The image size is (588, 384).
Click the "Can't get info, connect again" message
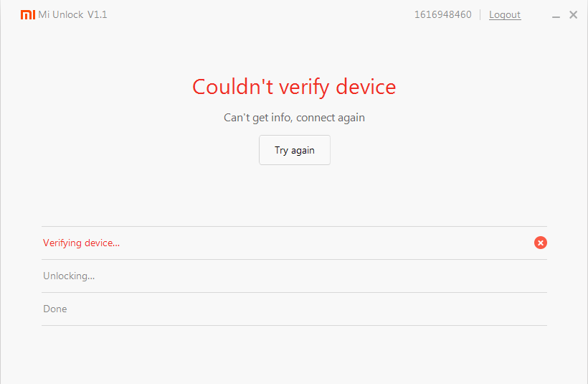click(x=294, y=117)
